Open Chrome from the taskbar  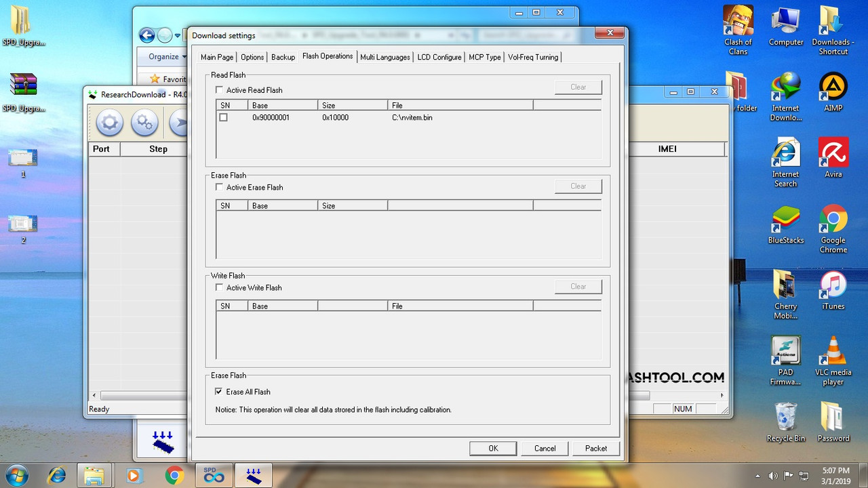click(x=174, y=476)
